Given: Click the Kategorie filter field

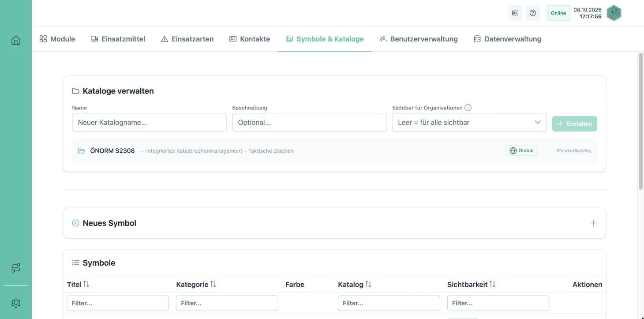Looking at the screenshot, I should (x=227, y=303).
